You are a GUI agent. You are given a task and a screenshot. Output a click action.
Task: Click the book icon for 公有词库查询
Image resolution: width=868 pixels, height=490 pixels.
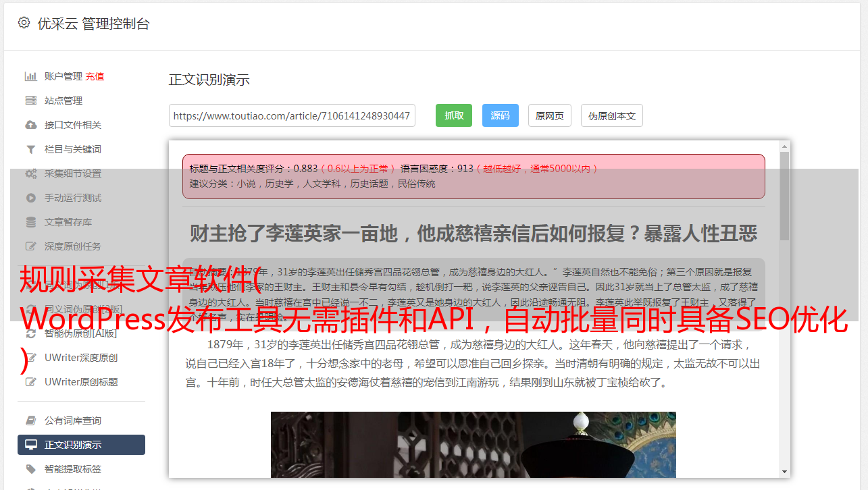pyautogui.click(x=31, y=420)
